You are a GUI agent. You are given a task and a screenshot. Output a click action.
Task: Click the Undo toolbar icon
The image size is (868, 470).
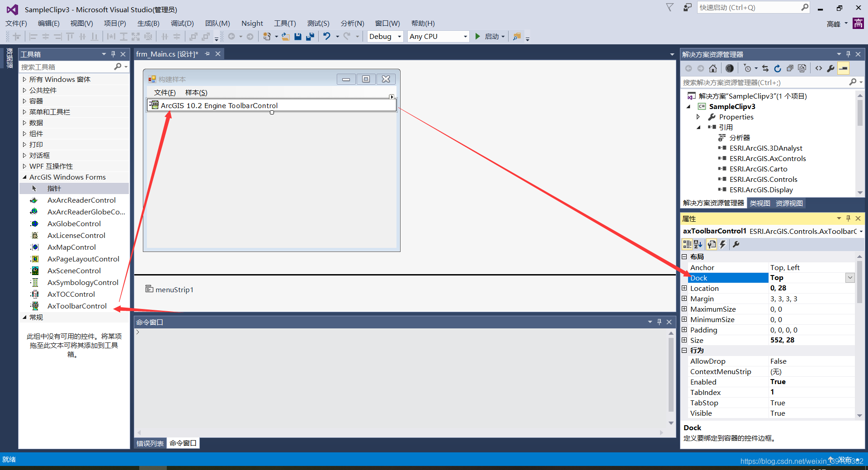pos(327,37)
